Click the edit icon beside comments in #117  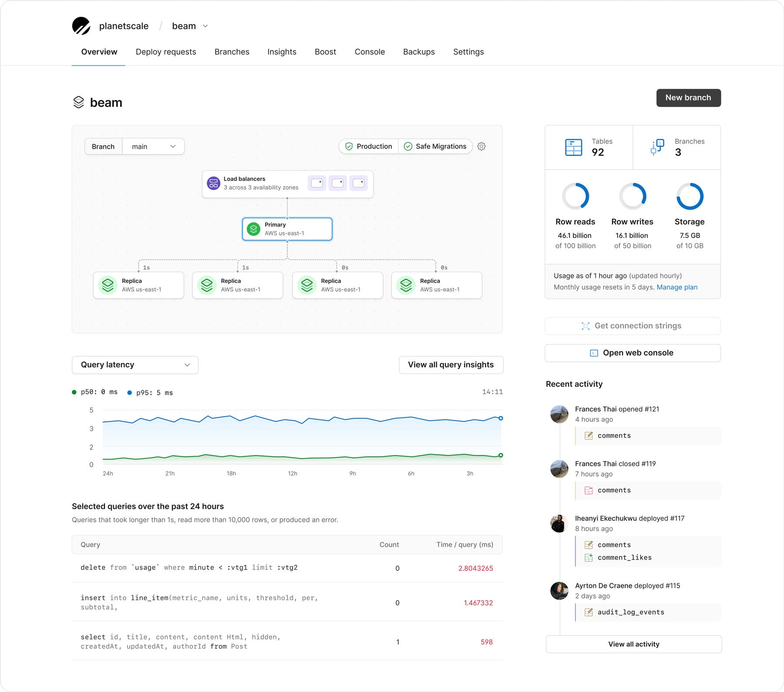coord(588,545)
